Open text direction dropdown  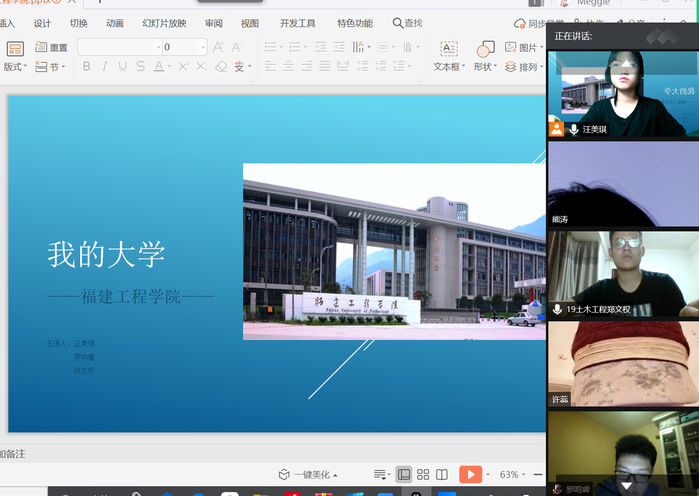click(x=361, y=47)
